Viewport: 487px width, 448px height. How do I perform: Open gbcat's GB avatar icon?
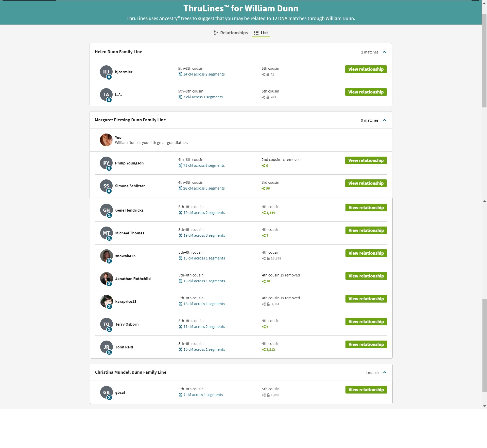tap(106, 392)
